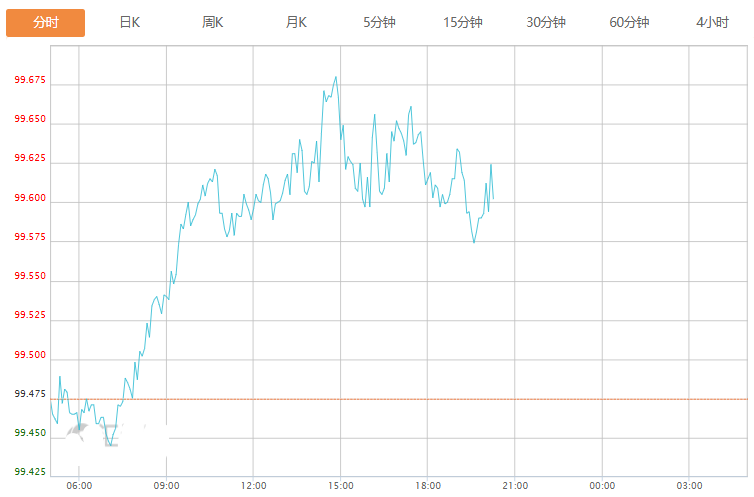Viewport: 754px width, 497px height.
Task: Click the 03:00 time axis label
Action: [x=689, y=485]
